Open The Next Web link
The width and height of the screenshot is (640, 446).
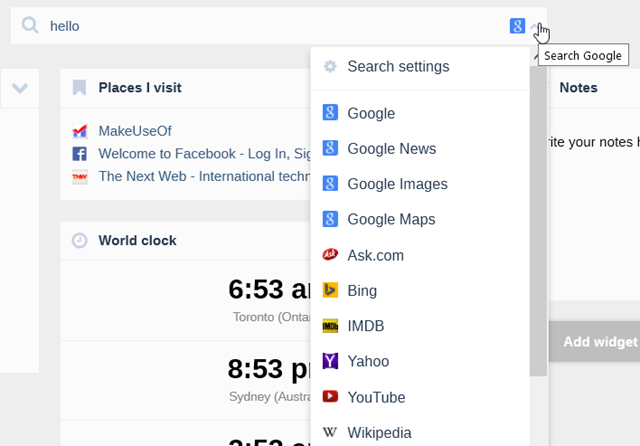[x=200, y=176]
